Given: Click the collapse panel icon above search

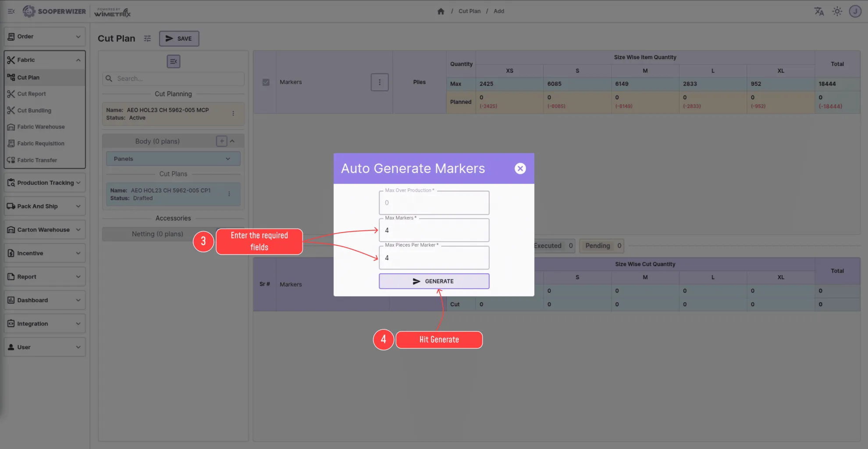Looking at the screenshot, I should 174,61.
